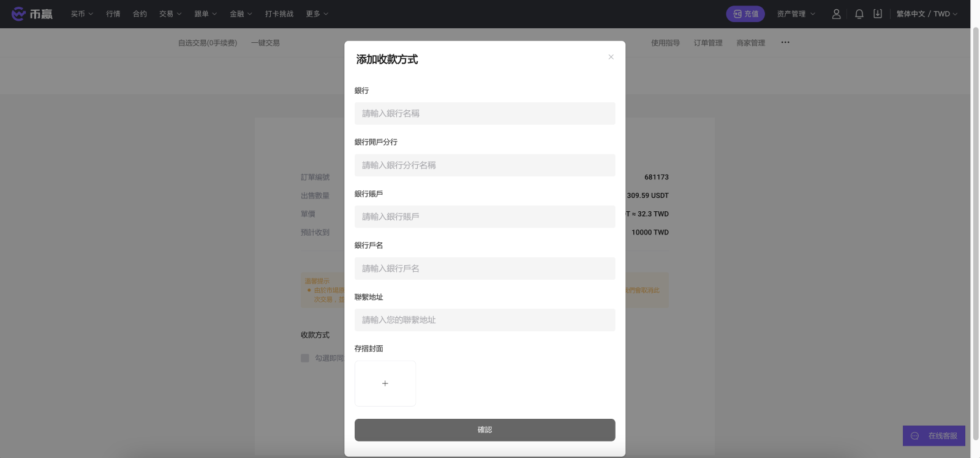Open the 在线客服 chat button
The height and width of the screenshot is (458, 980).
(934, 436)
